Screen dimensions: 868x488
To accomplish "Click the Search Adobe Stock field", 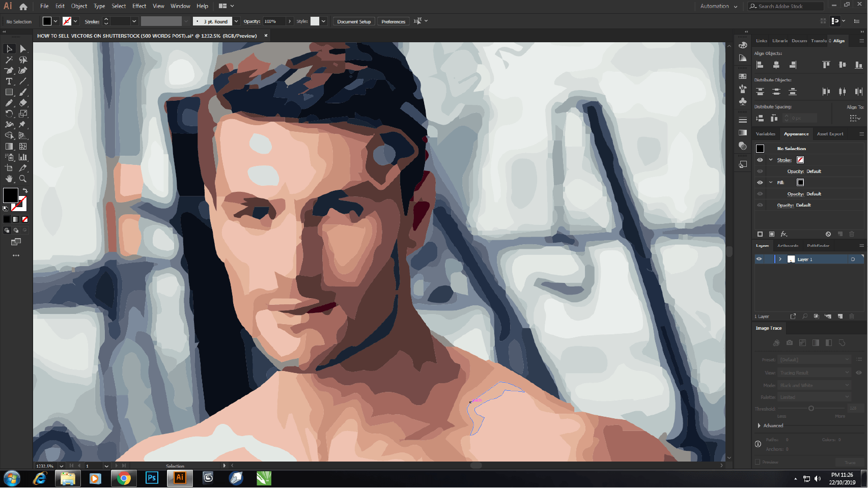I will [786, 6].
